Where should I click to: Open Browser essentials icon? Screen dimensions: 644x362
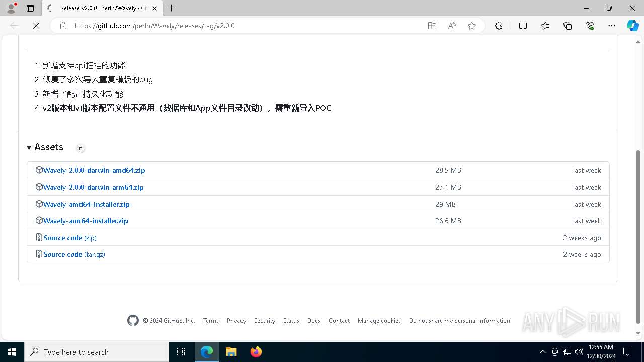590,26
